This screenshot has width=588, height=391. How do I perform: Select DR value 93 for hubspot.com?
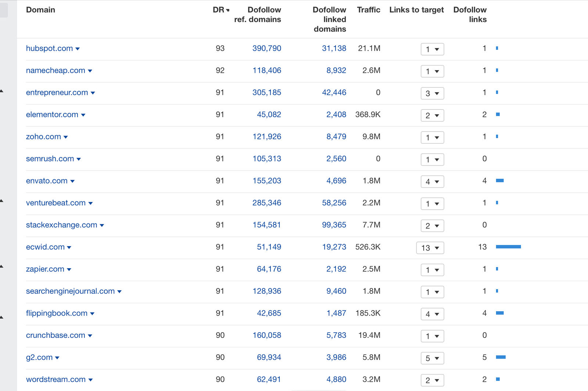tap(220, 49)
